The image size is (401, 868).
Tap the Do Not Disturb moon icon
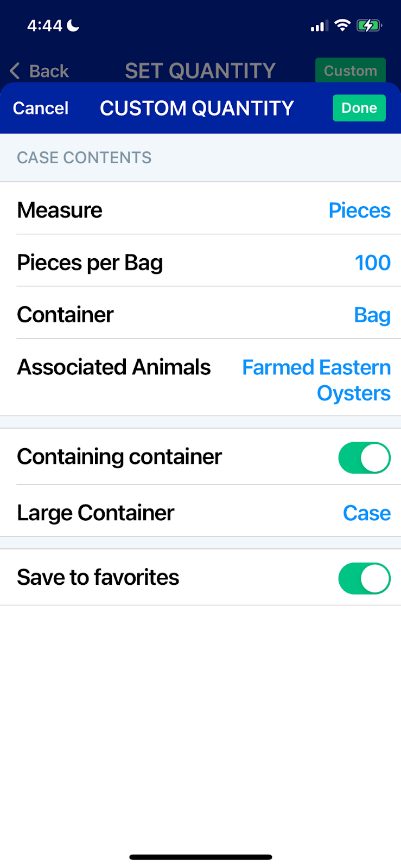point(73,25)
